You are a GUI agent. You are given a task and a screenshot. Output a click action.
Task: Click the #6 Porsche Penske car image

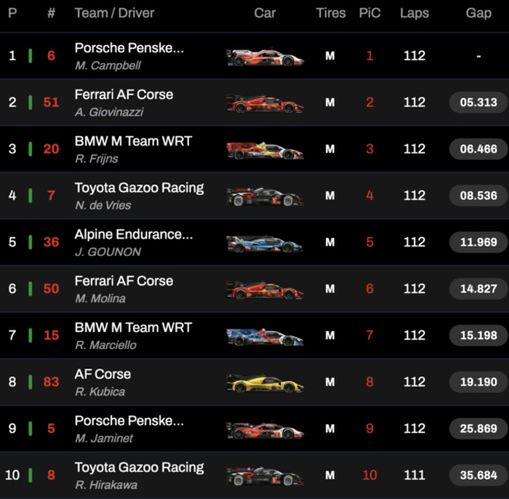265,57
